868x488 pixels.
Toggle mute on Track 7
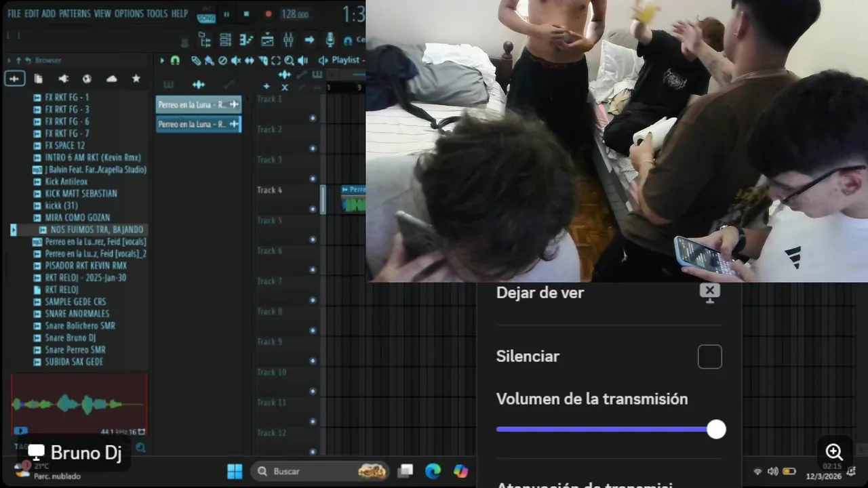313,300
